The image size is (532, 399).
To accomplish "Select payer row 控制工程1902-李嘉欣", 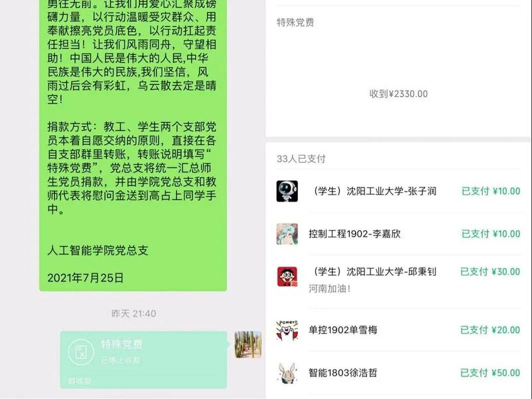I will tap(398, 234).
